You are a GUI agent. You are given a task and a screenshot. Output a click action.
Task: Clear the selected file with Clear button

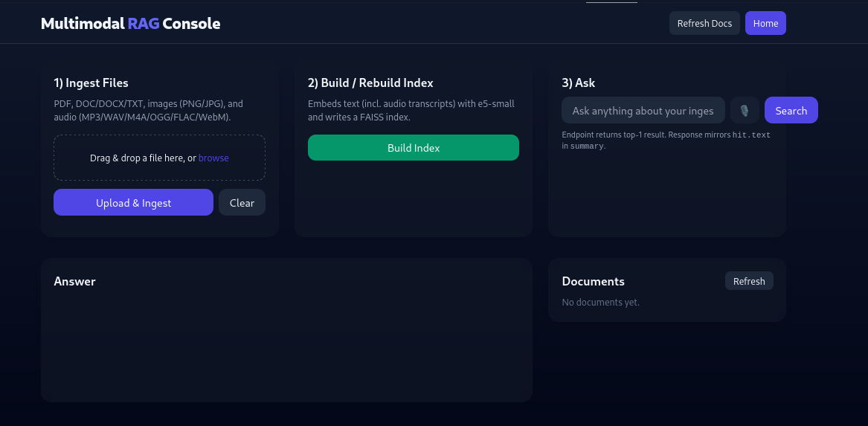[242, 202]
